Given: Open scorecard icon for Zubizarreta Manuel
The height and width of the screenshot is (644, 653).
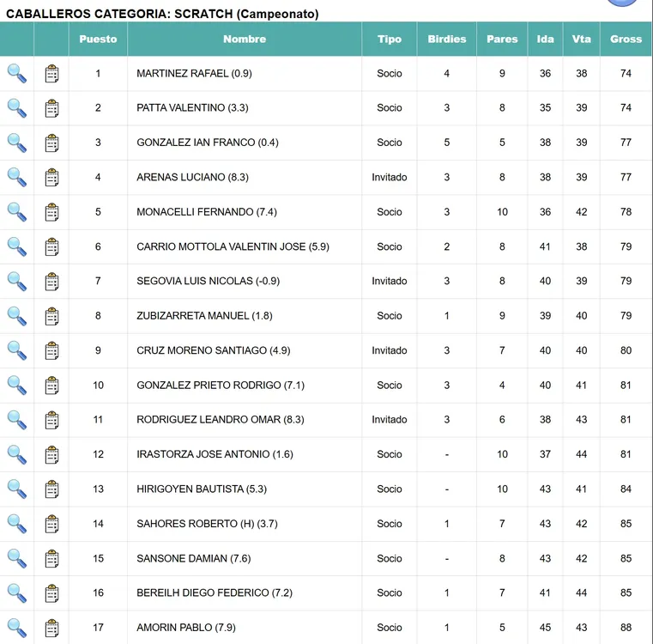Looking at the screenshot, I should pyautogui.click(x=51, y=316).
